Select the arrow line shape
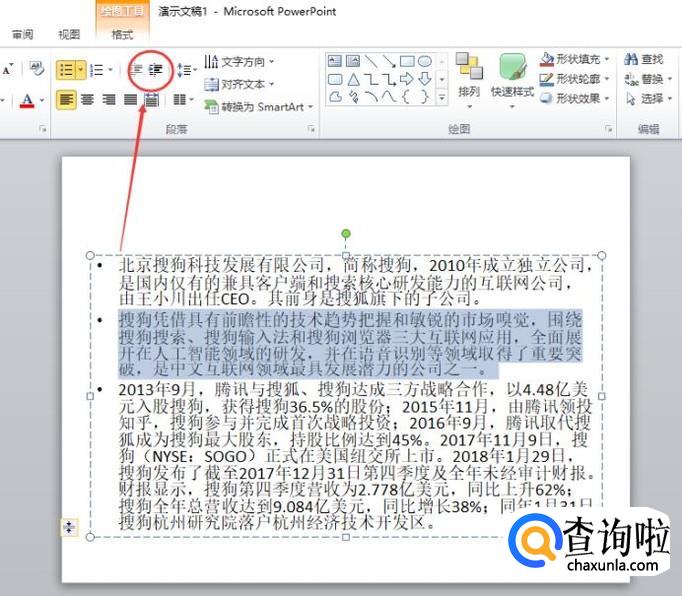The image size is (682, 596). point(389,61)
